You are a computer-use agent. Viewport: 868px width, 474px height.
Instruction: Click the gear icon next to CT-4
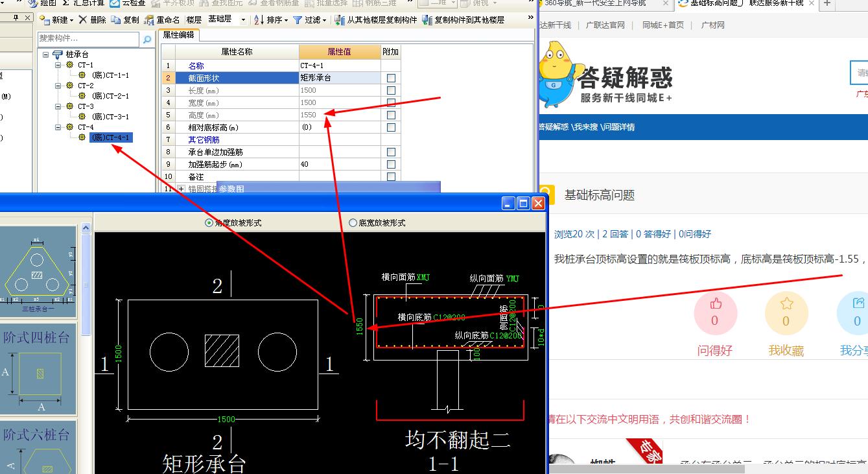click(71, 127)
